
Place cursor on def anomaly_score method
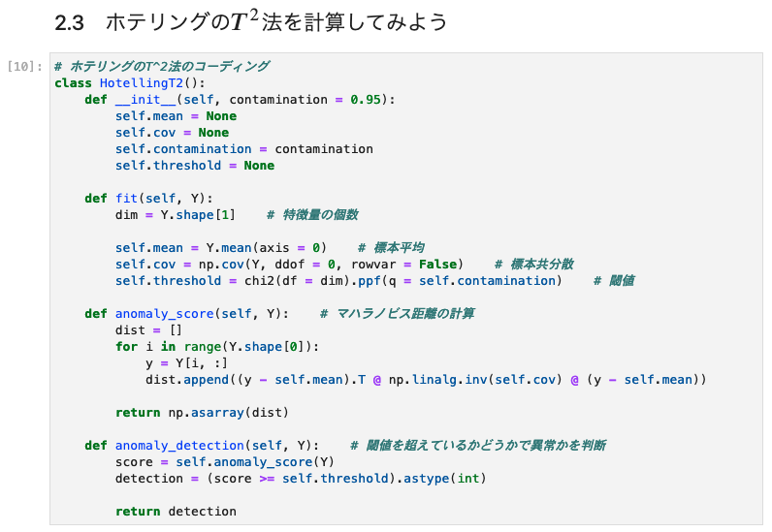click(186, 314)
